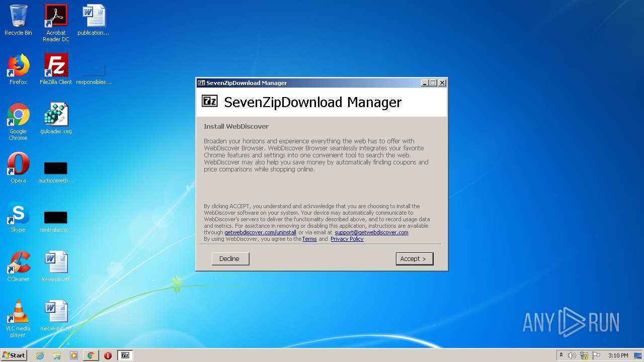Open the Recycle Bin desktop icon

(x=18, y=20)
